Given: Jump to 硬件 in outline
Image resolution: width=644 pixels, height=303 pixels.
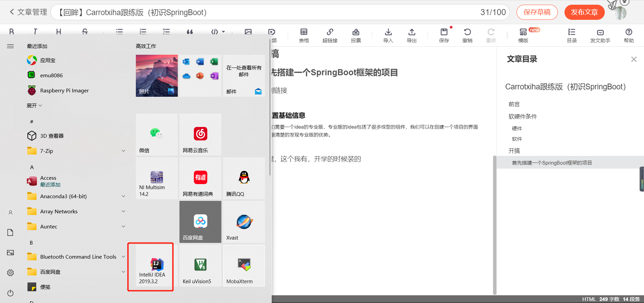Looking at the screenshot, I should click(x=517, y=128).
